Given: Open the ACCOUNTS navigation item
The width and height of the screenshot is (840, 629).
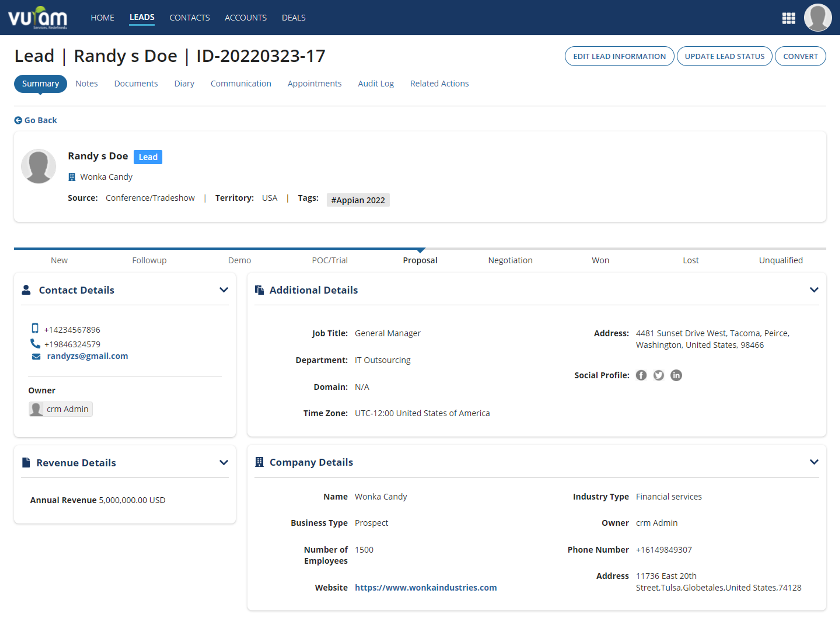Looking at the screenshot, I should click(x=246, y=18).
